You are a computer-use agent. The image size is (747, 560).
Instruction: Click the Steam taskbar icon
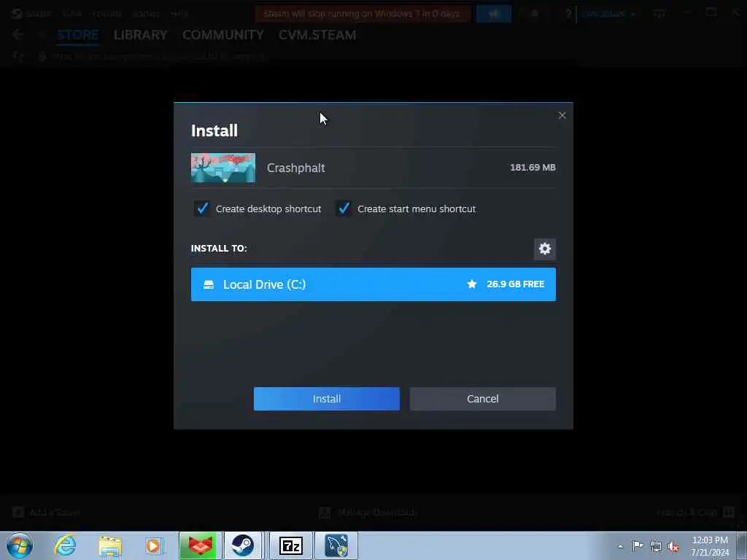click(x=243, y=545)
